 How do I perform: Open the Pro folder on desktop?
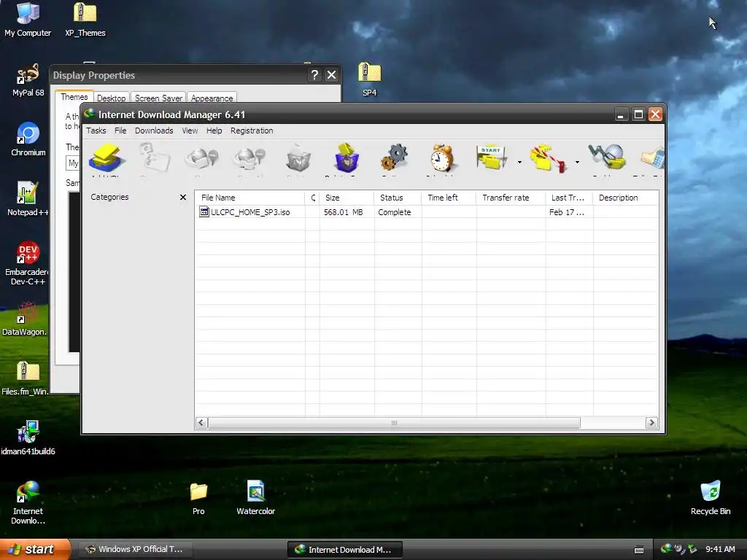[198, 499]
